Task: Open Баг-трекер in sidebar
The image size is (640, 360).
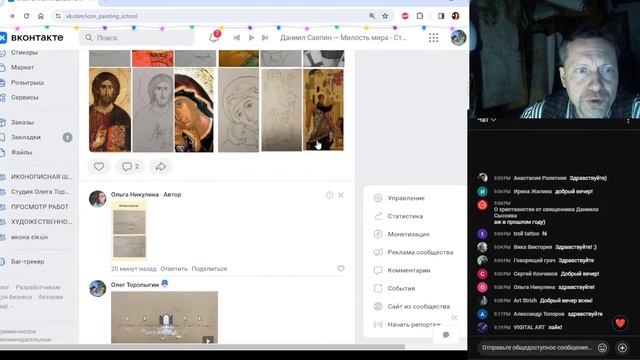Action: click(x=27, y=262)
